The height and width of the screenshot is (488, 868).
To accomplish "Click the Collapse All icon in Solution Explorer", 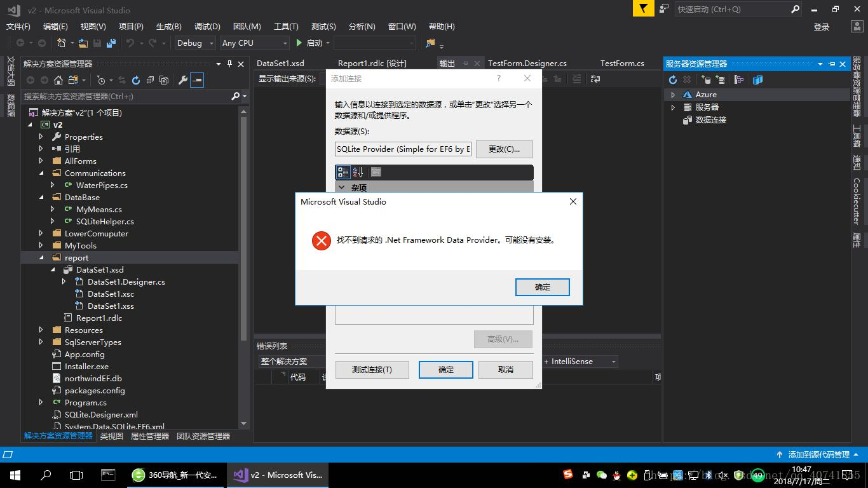I will (151, 79).
